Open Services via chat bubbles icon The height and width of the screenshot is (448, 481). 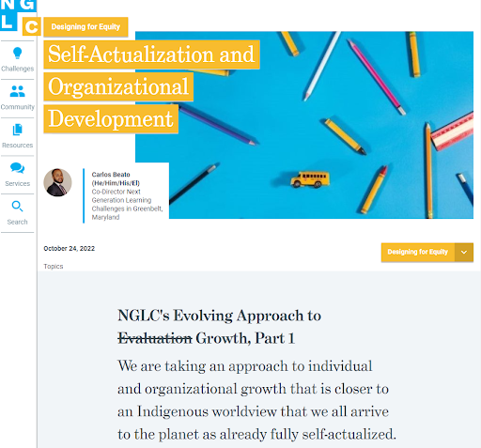tap(18, 168)
